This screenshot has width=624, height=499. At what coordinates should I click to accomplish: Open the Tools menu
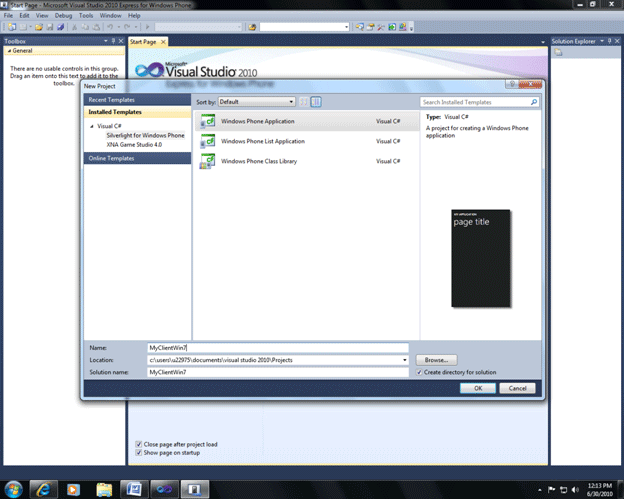(86, 16)
